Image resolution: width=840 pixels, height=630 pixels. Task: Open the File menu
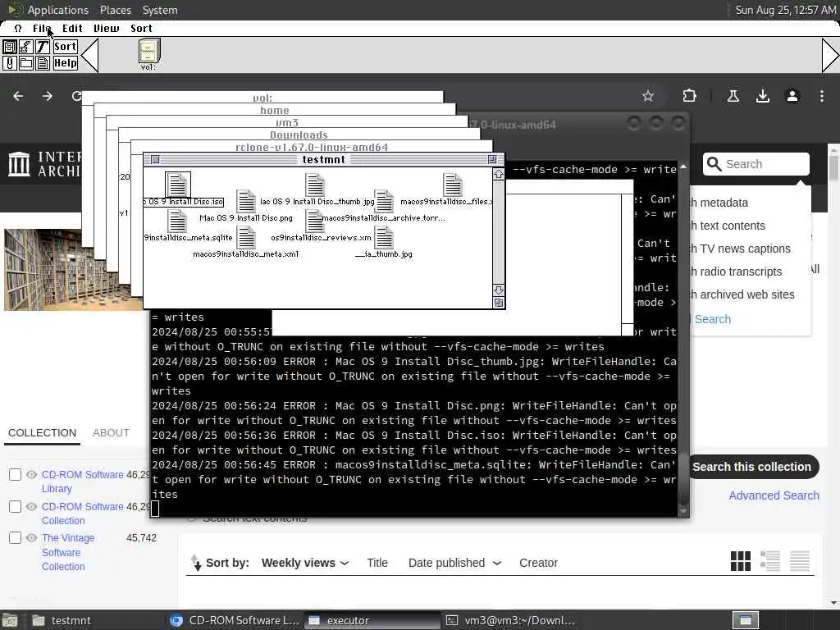[x=42, y=29]
